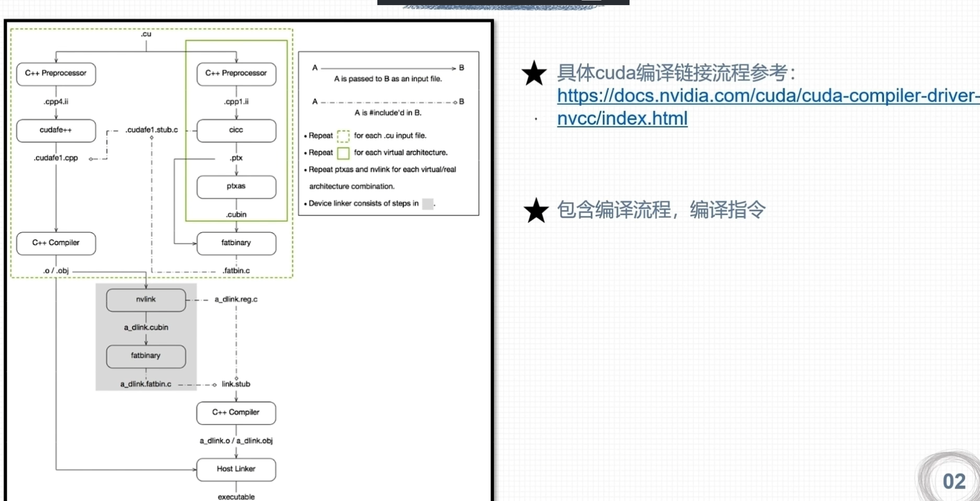This screenshot has width=980, height=501.
Task: Click the solid green square legend icon
Action: (x=343, y=153)
